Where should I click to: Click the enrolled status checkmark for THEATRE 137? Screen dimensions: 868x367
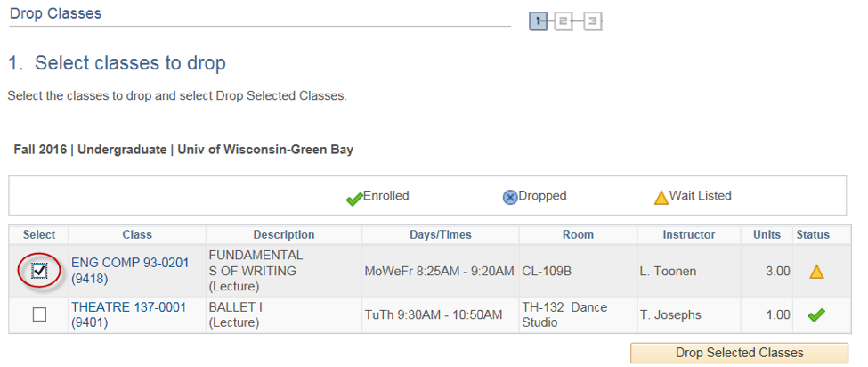[816, 315]
